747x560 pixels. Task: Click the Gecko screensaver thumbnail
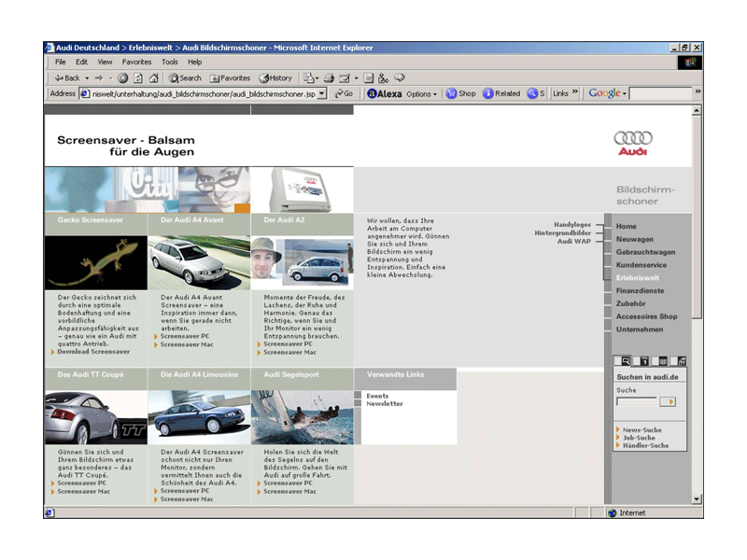click(x=96, y=263)
